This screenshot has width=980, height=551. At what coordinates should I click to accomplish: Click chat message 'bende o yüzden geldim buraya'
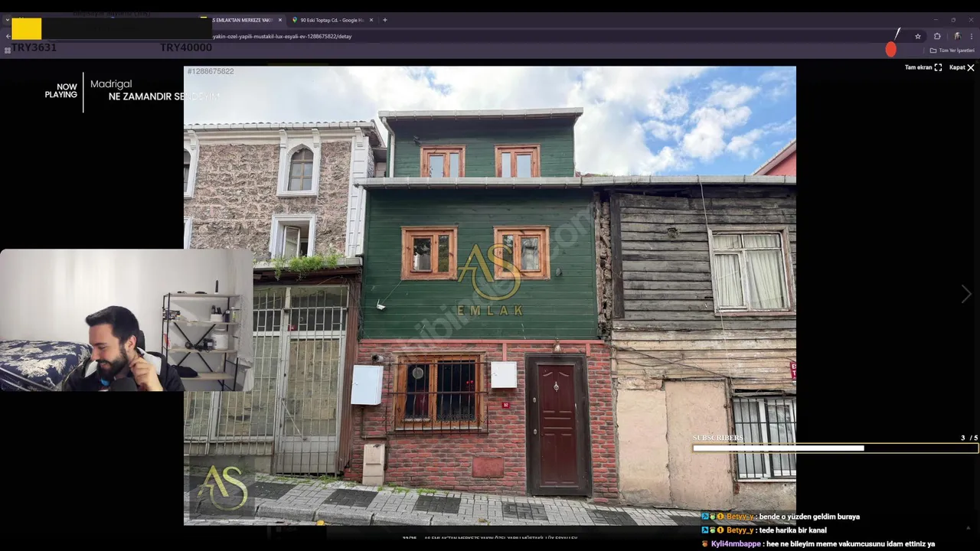(x=810, y=517)
